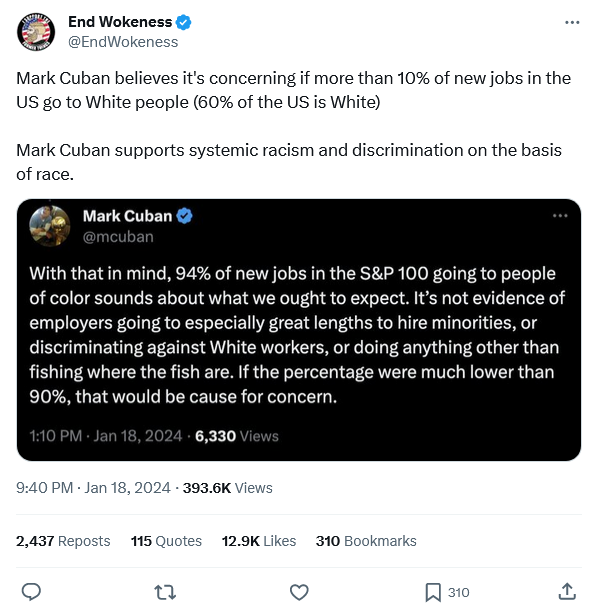The width and height of the screenshot is (598, 615).
Task: Open the 9:40 PM Jan 18, 2024 timestamp
Action: pyautogui.click(x=93, y=488)
